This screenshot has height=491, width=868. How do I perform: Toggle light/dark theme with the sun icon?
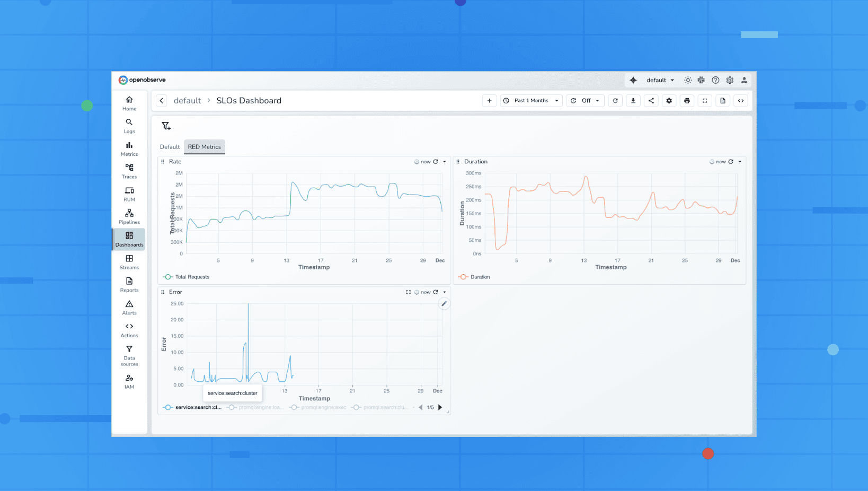(687, 80)
